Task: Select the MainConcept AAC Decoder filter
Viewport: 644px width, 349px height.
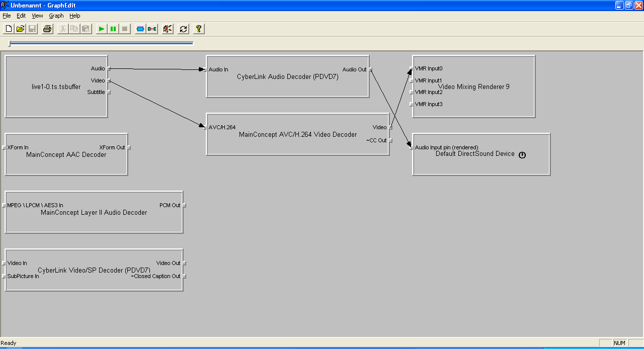Action: click(x=66, y=154)
